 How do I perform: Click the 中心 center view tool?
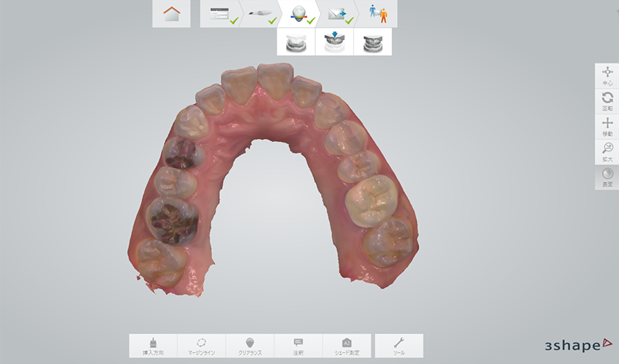[607, 76]
